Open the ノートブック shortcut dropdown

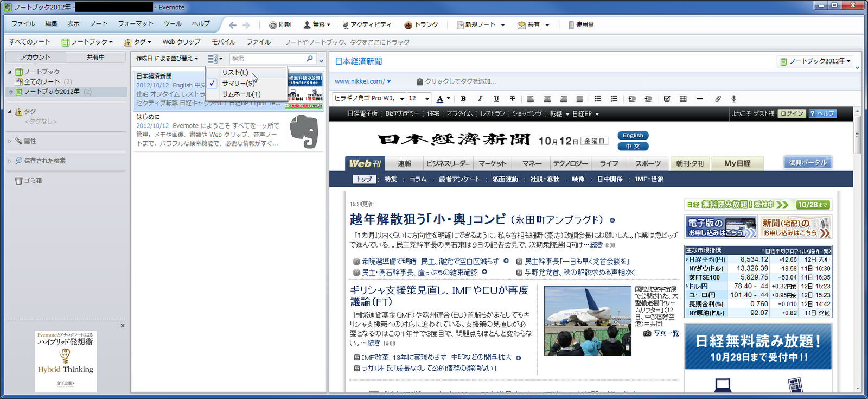click(87, 42)
